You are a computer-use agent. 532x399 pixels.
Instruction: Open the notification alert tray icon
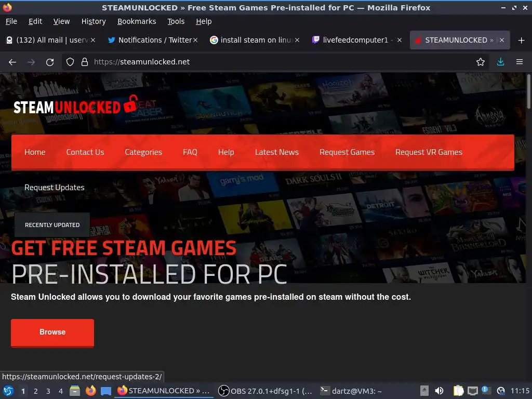click(486, 390)
